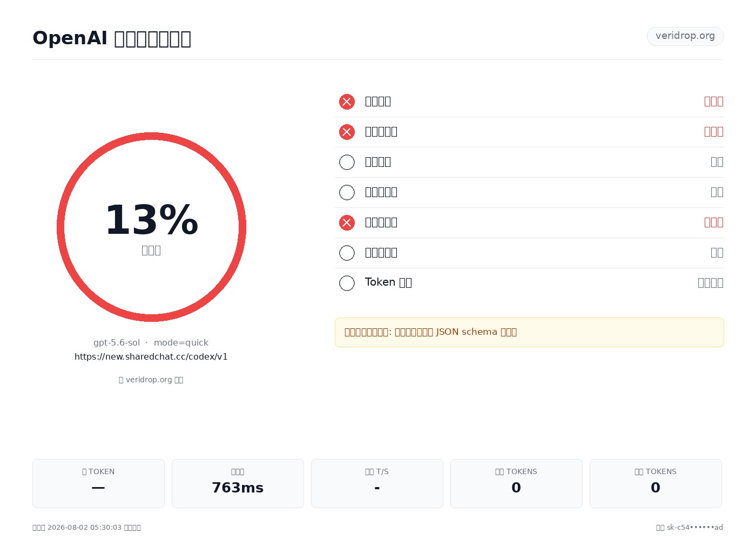Click the 763ms latency stat card
This screenshot has height=540, width=756.
(x=238, y=483)
